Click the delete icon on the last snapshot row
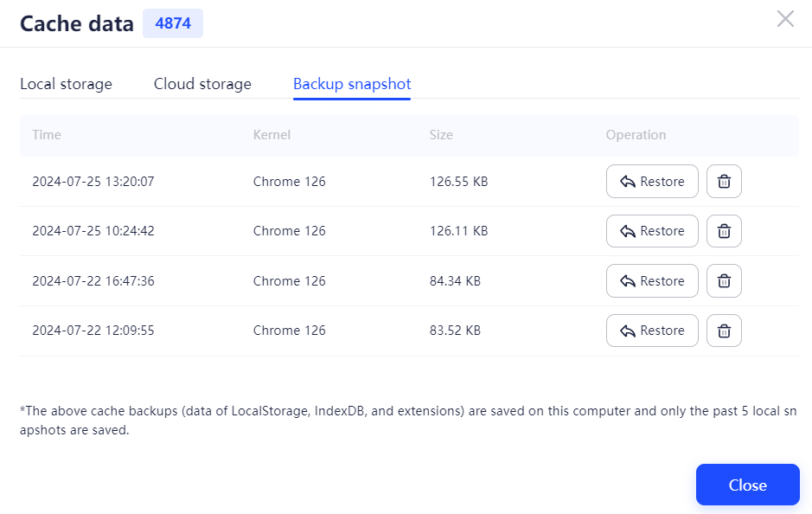 tap(724, 330)
